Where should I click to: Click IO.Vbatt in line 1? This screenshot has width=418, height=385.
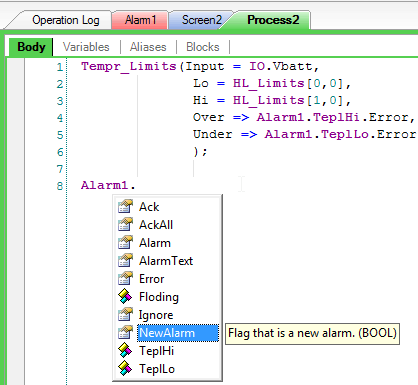coord(281,66)
